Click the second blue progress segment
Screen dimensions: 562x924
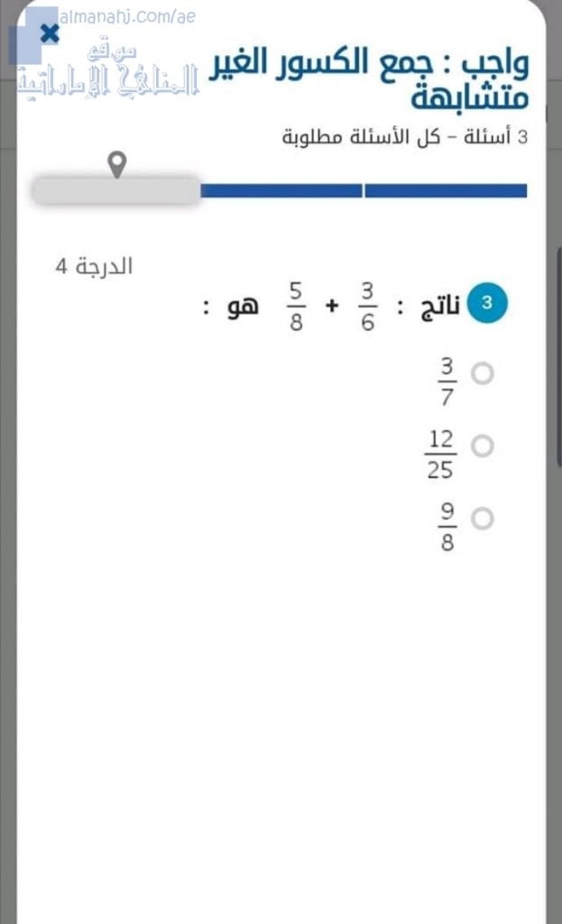click(x=447, y=190)
